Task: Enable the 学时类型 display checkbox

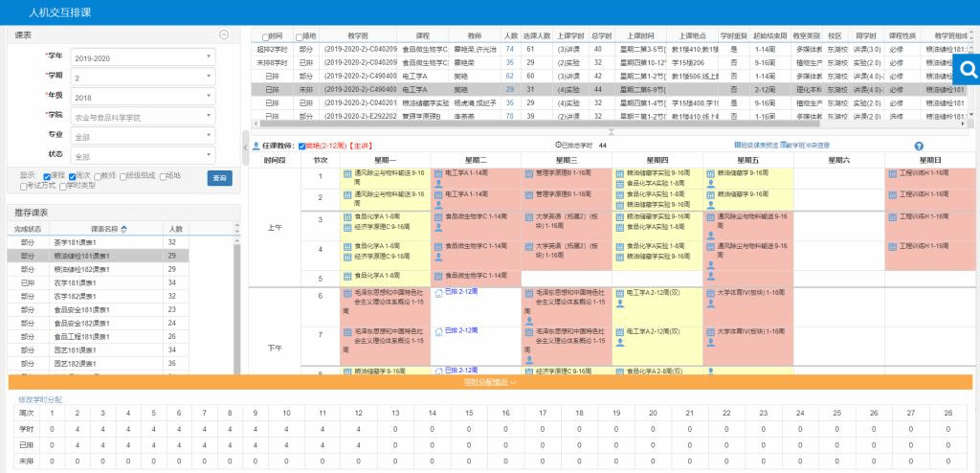Action: [63, 186]
